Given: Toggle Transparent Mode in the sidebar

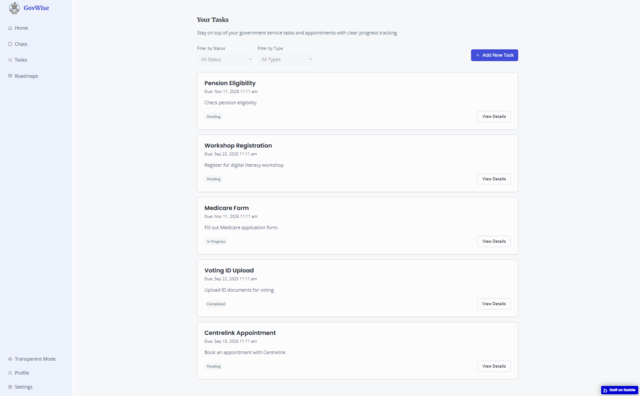Looking at the screenshot, I should (32, 359).
